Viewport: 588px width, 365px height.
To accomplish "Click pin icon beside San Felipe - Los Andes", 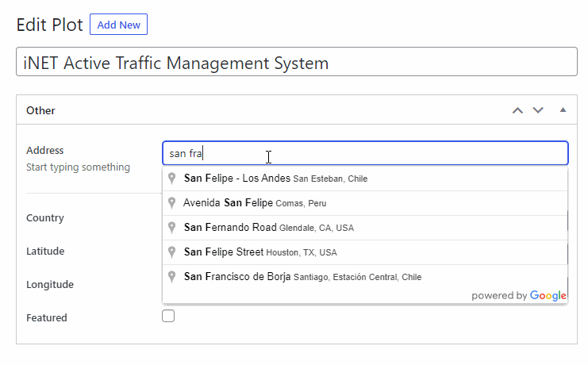I will click(x=171, y=179).
